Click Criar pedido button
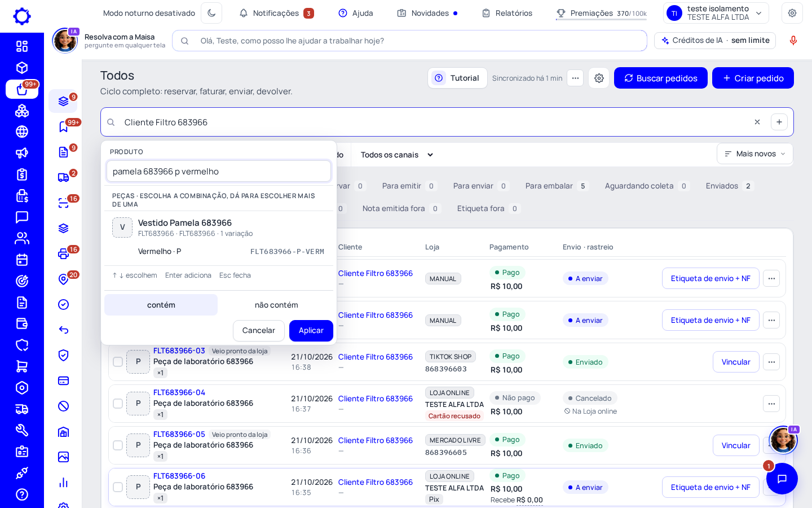This screenshot has height=508, width=812. click(x=753, y=78)
